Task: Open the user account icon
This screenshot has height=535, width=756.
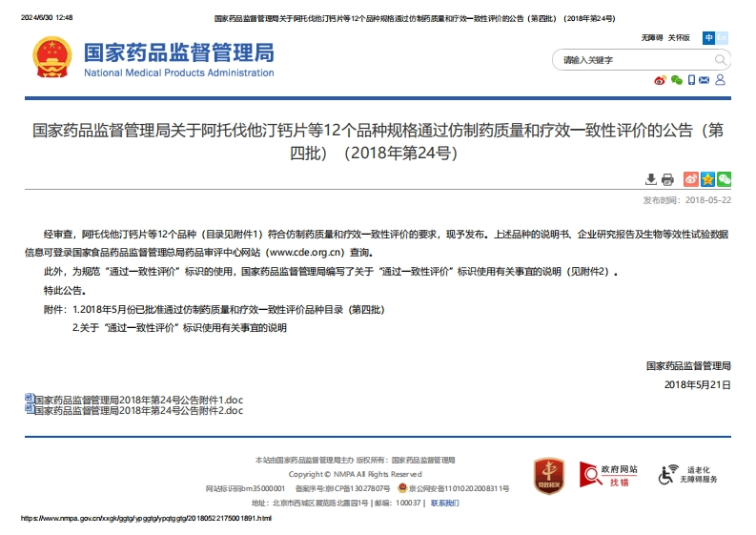Action: tap(722, 81)
